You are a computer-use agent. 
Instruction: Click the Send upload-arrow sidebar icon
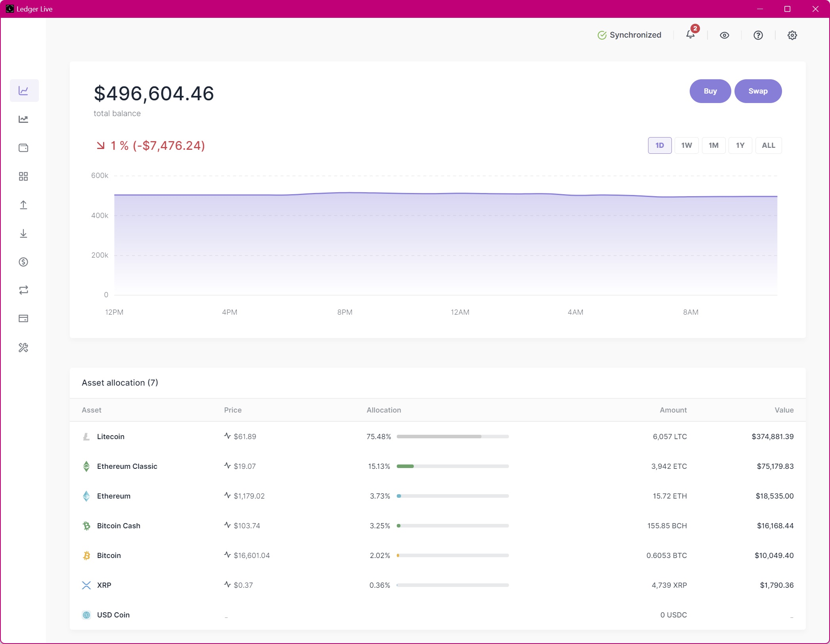(24, 205)
